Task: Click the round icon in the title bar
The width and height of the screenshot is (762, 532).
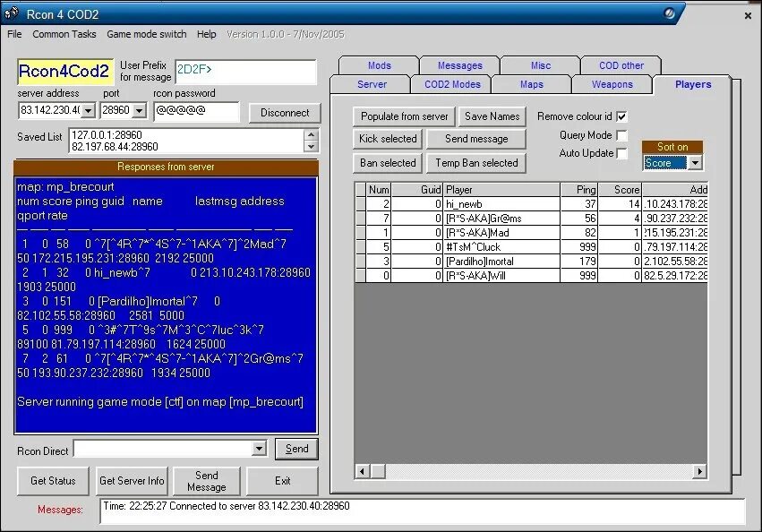Action: pos(669,13)
